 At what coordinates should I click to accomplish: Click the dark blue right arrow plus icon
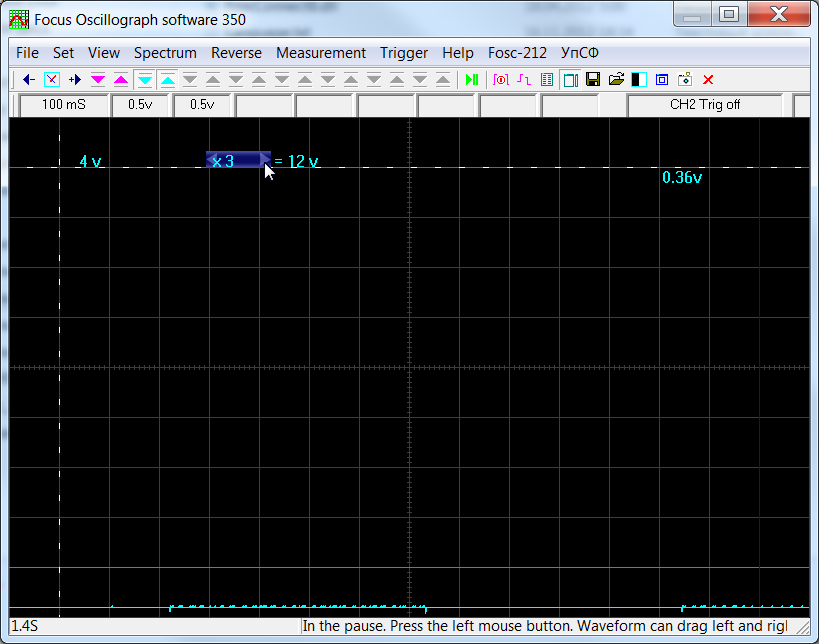coord(75,80)
